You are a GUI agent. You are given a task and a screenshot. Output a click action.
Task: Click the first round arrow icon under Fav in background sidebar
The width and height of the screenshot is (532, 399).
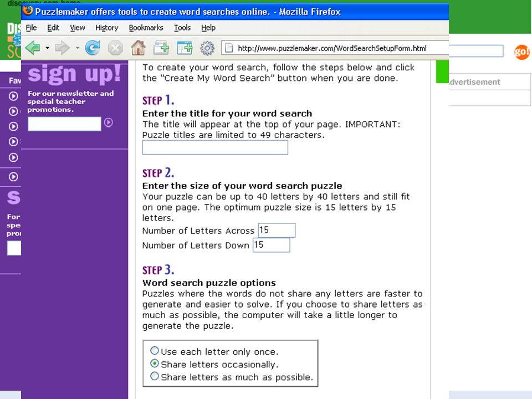[x=13, y=96]
